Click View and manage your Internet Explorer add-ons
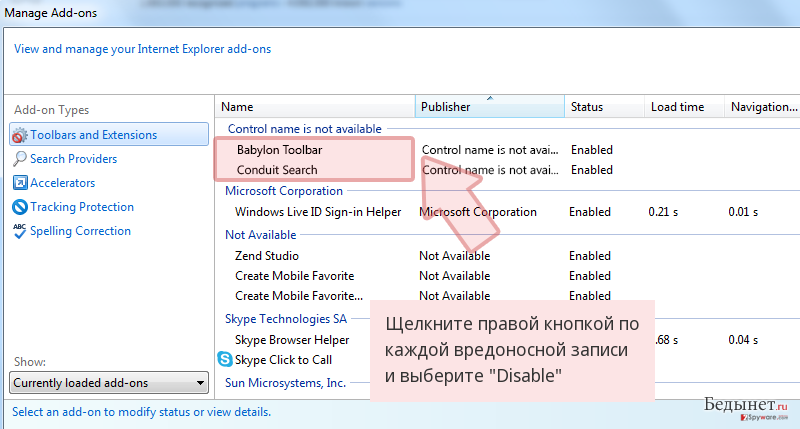 142,49
